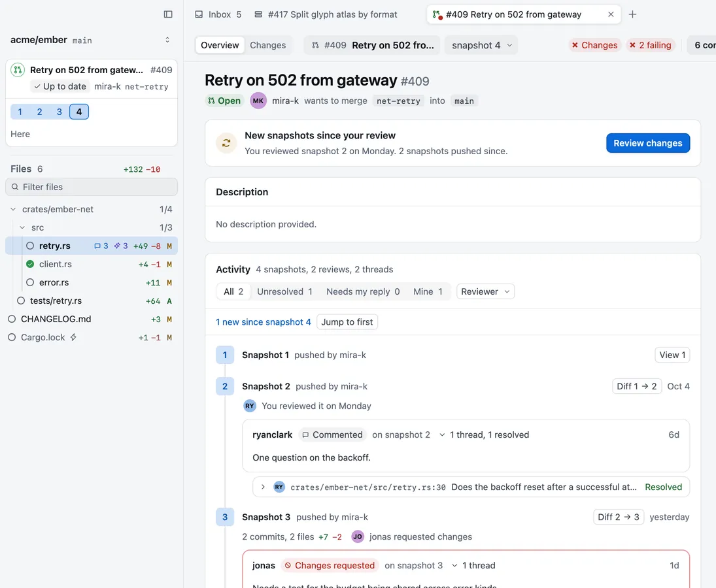The width and height of the screenshot is (716, 588).
Task: Click the Changes requested badge icon
Action: pos(288,566)
